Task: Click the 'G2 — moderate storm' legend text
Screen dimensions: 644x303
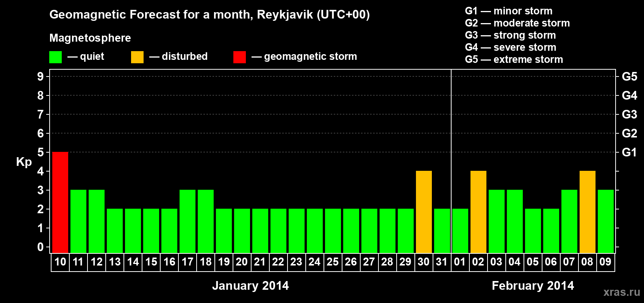Action: [517, 23]
